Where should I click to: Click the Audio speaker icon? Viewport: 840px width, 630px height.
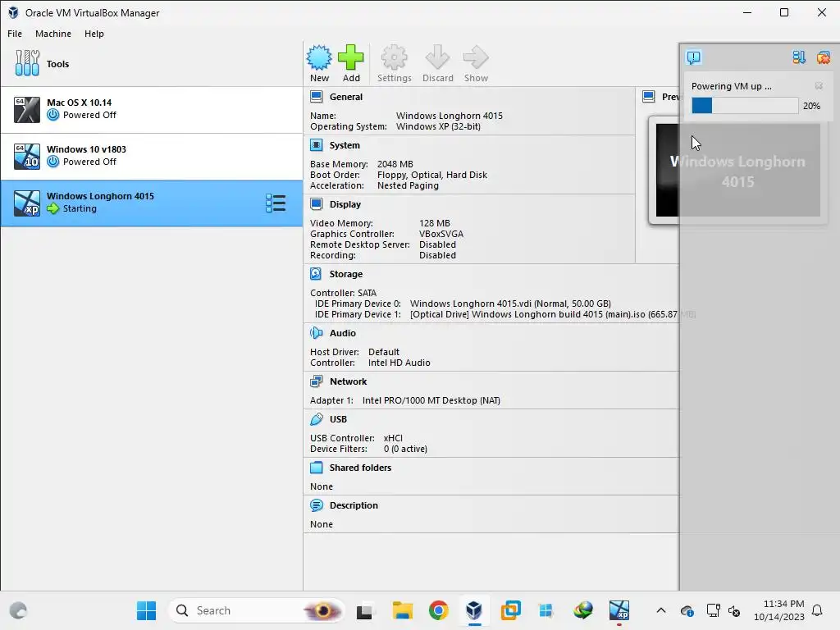coord(317,333)
